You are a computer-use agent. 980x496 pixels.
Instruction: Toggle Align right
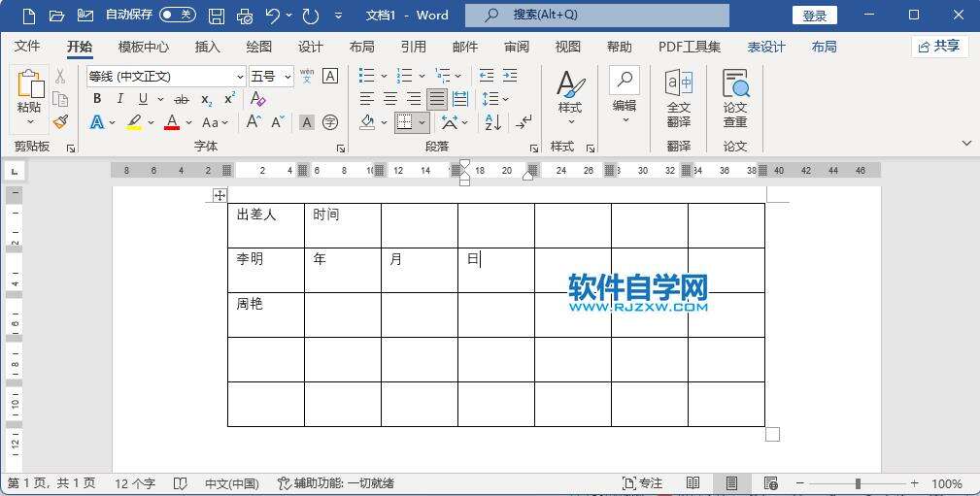[413, 99]
